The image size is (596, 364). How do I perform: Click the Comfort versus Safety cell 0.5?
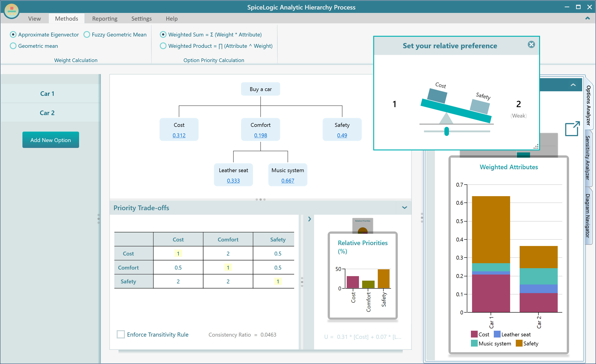[x=278, y=268]
